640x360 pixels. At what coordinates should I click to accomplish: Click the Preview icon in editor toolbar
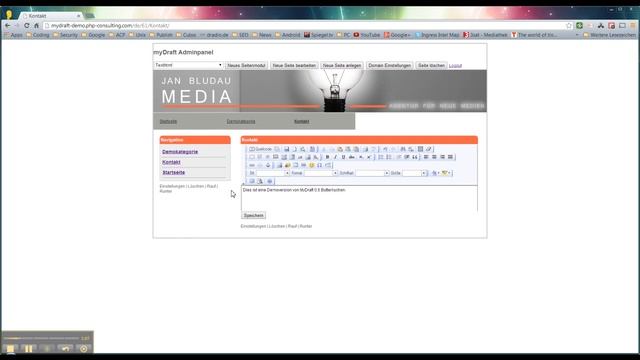tap(302, 149)
